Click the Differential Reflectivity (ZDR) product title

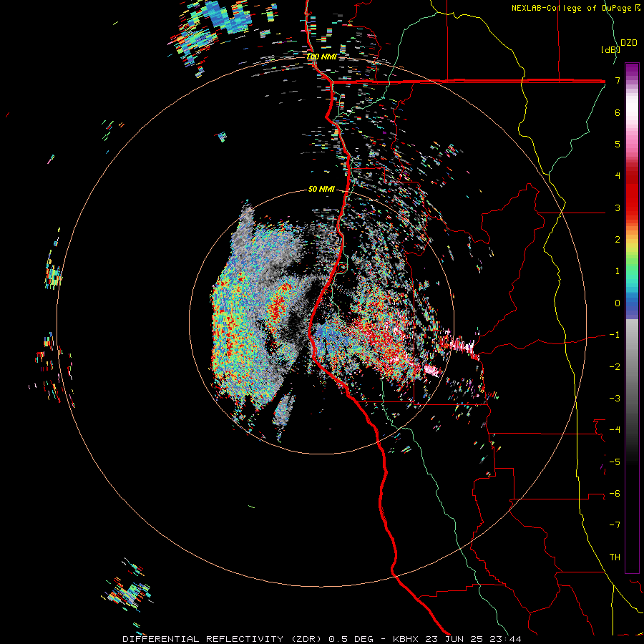point(223,639)
